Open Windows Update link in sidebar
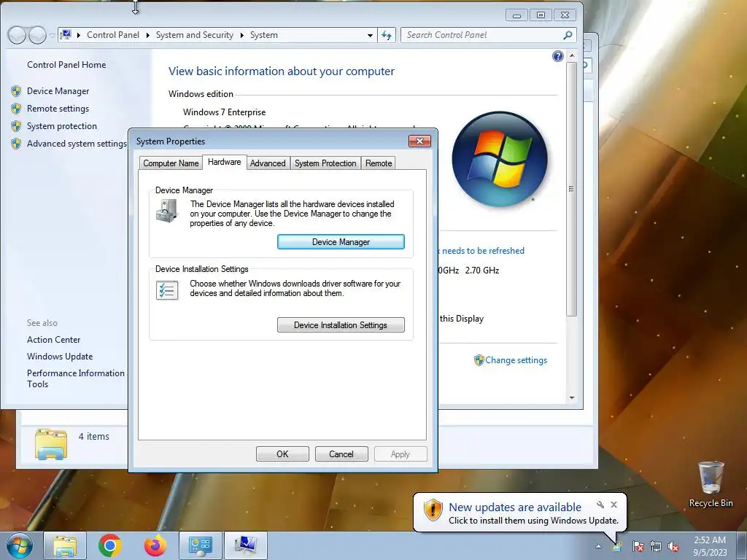 [60, 357]
